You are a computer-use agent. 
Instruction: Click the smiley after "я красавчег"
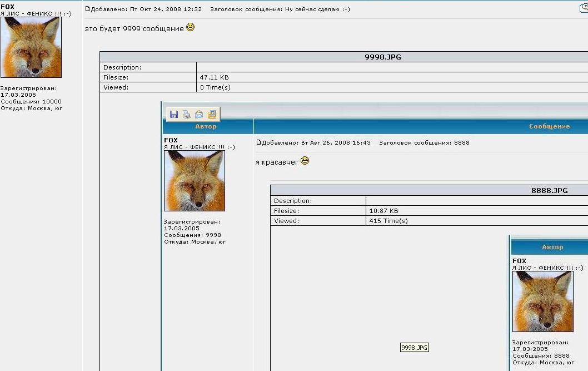point(305,161)
